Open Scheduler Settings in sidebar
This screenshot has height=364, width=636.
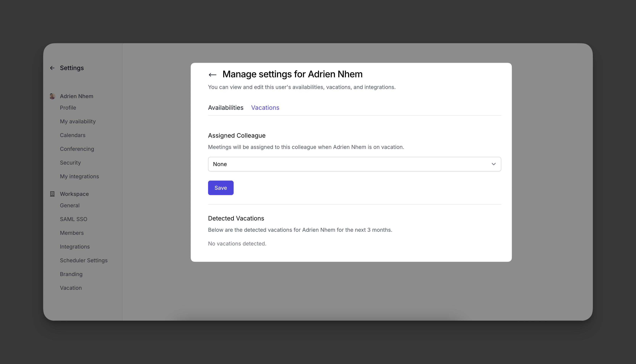point(84,261)
